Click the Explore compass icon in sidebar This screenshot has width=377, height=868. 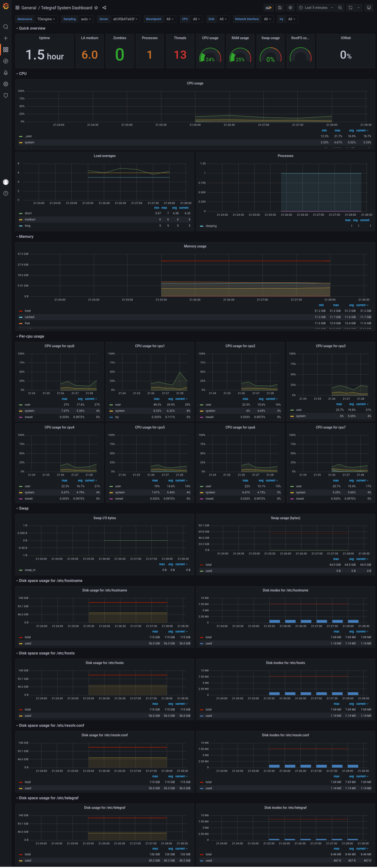6,61
